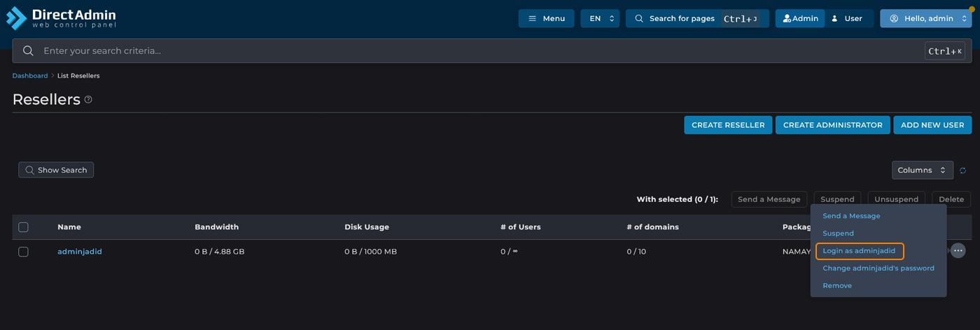Switch to Admin access level
This screenshot has width=980, height=330.
coord(800,19)
